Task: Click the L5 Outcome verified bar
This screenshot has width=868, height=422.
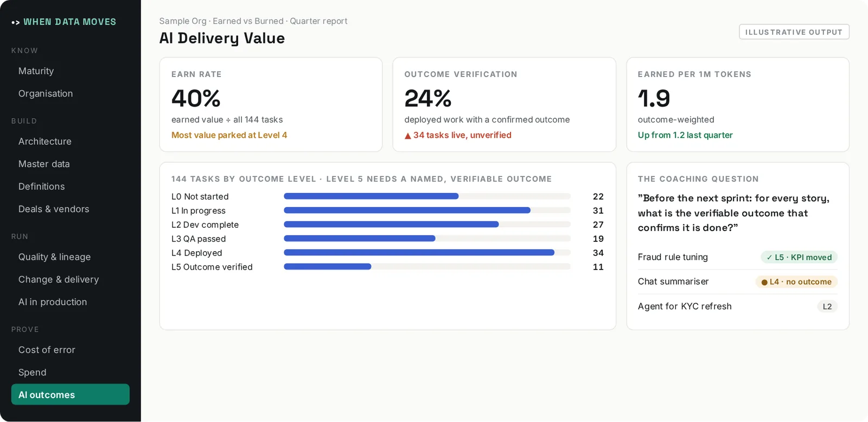Action: [x=427, y=267]
